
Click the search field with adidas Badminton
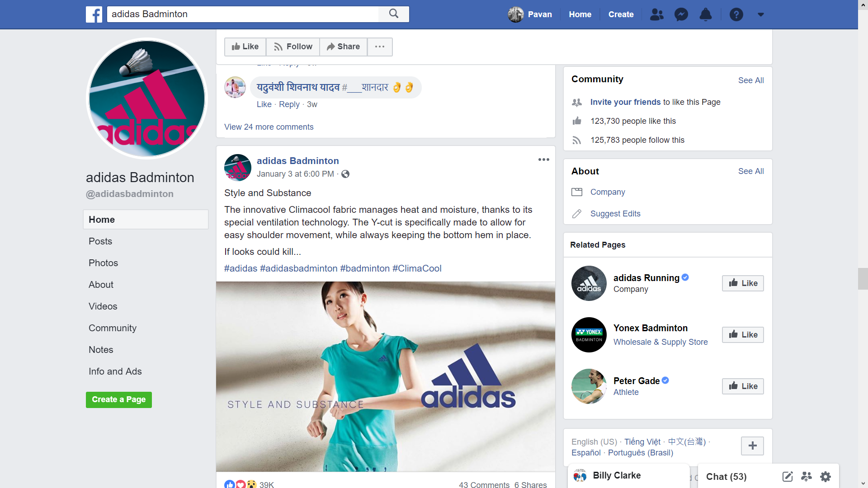click(243, 14)
